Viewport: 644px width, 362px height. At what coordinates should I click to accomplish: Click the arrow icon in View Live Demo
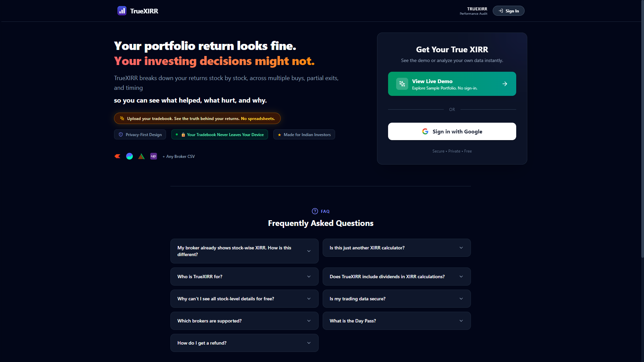coord(505,84)
